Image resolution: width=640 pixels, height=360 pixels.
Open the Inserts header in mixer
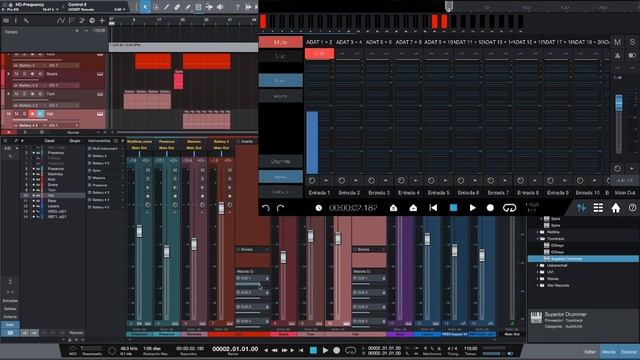pyautogui.click(x=247, y=141)
